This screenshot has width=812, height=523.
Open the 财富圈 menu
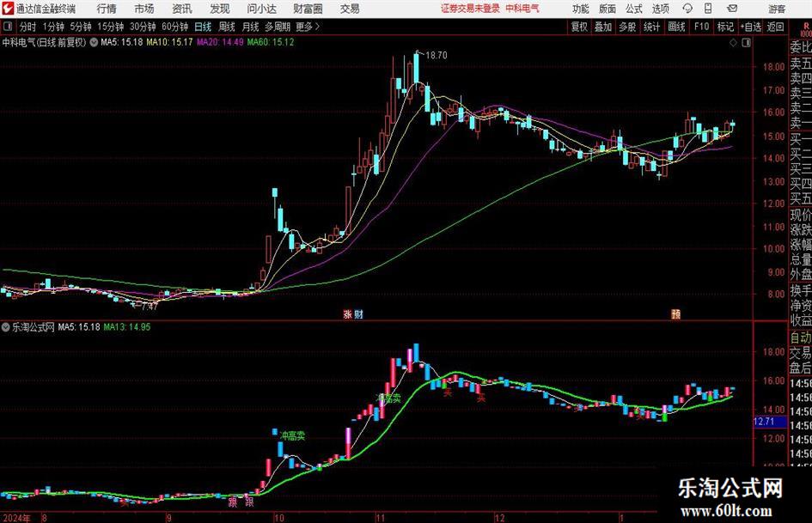click(308, 9)
